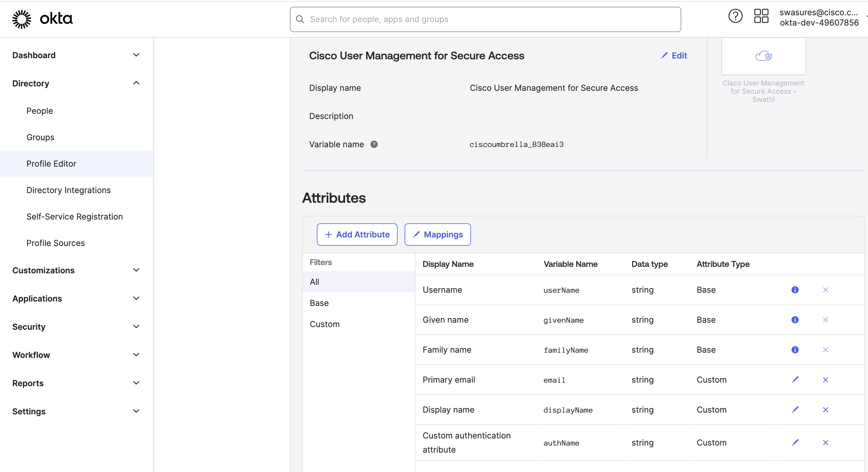Viewport: 868px width, 472px height.
Task: Click the ciscoumbrella_838eai3 variable name value
Action: click(x=516, y=145)
